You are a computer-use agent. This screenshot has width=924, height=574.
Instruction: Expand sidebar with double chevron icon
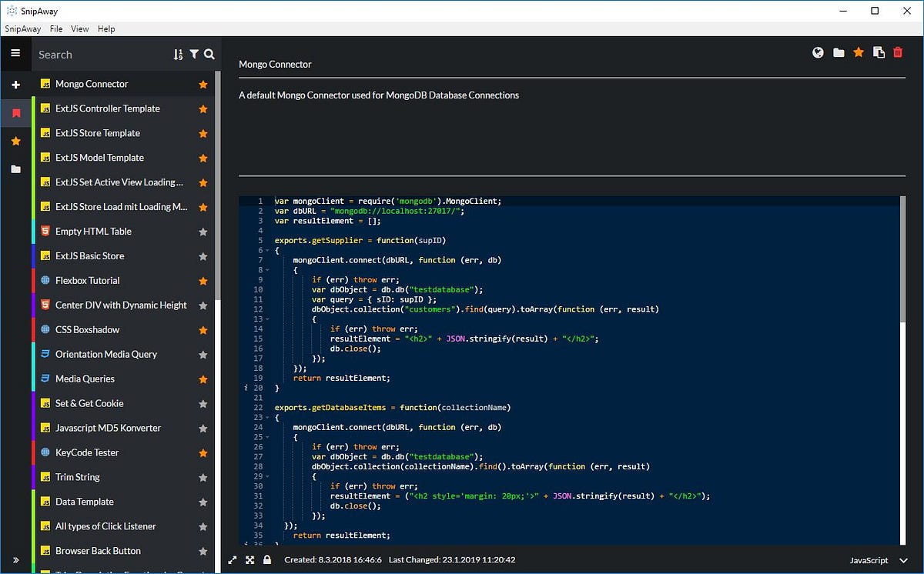(15, 559)
